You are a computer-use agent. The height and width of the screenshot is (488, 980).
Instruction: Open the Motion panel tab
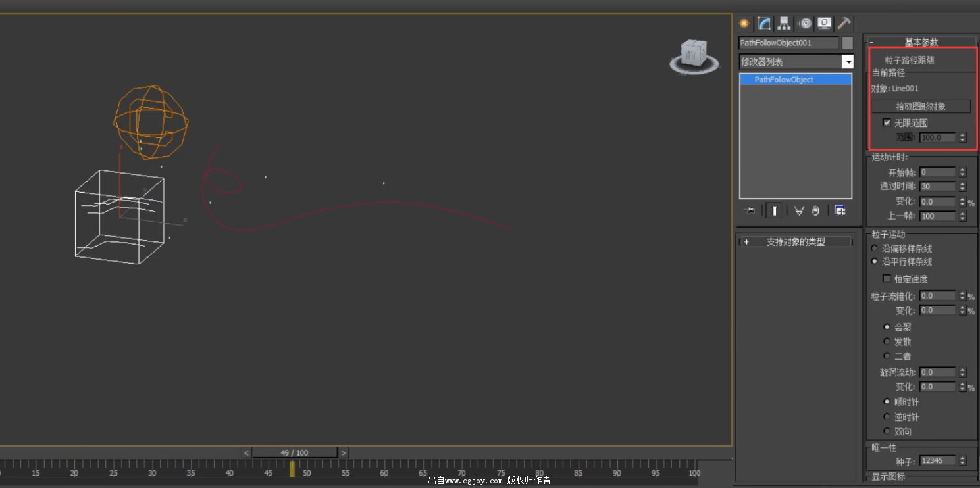(804, 23)
